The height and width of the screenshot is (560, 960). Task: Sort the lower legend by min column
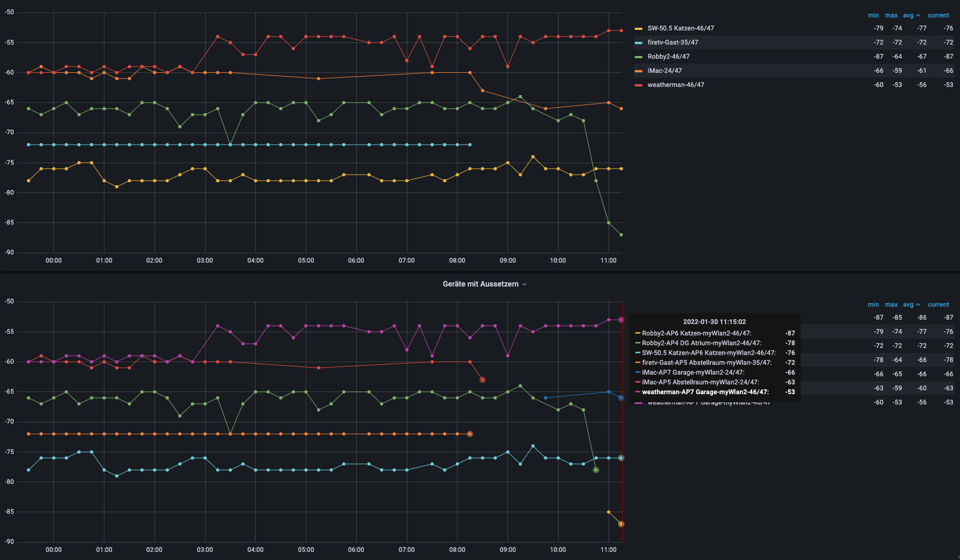pos(873,304)
